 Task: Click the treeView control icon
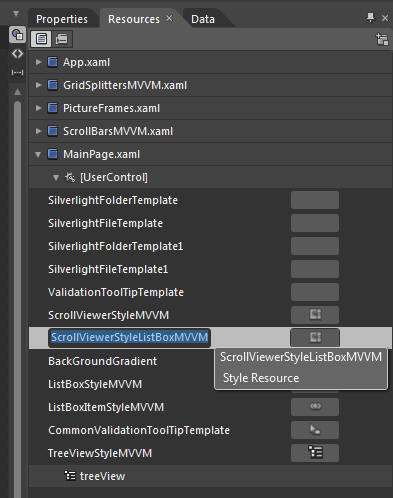[70, 476]
